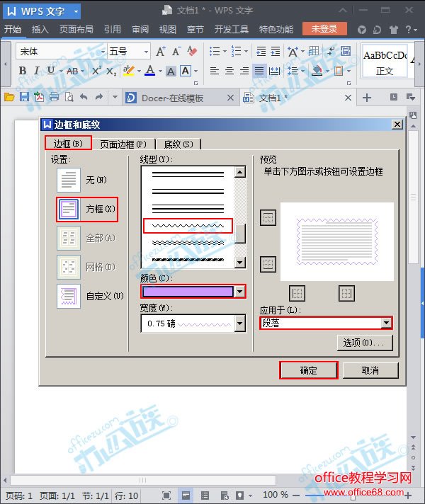Image resolution: width=425 pixels, height=504 pixels.
Task: Switch to 边框(B) tab
Action: [68, 144]
